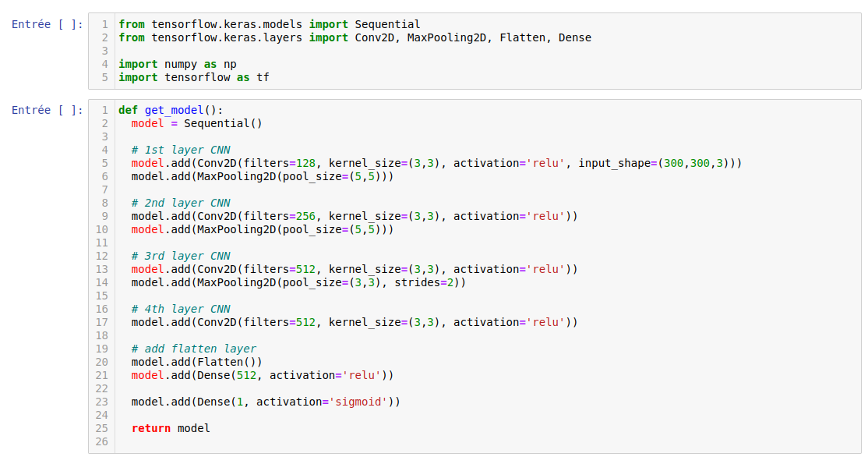868x457 pixels.
Task: Click the filters=256 Conv2D line
Action: (x=355, y=216)
